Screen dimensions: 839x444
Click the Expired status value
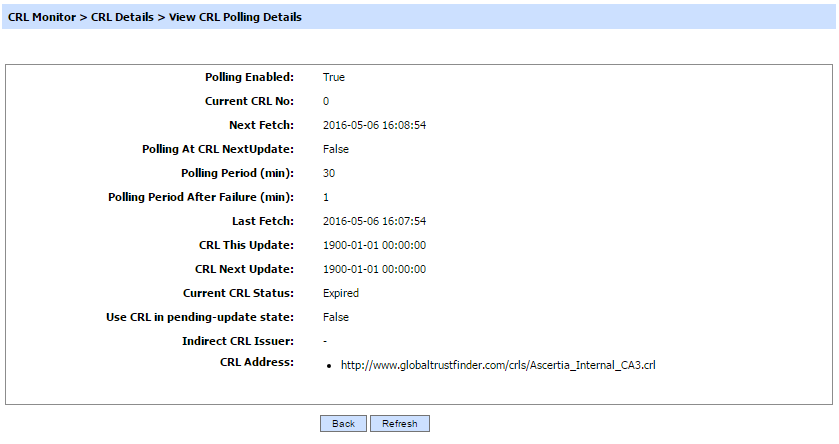pyautogui.click(x=341, y=293)
